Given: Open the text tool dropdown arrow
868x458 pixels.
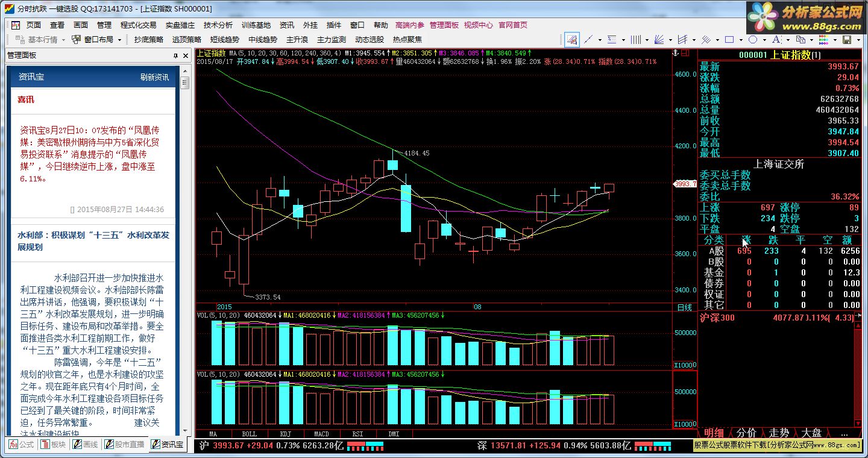Looking at the screenshot, I should 788,40.
